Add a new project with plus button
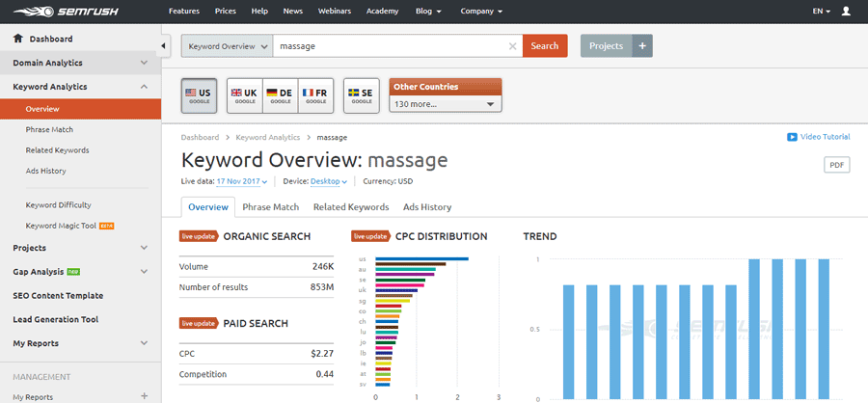 (x=642, y=46)
